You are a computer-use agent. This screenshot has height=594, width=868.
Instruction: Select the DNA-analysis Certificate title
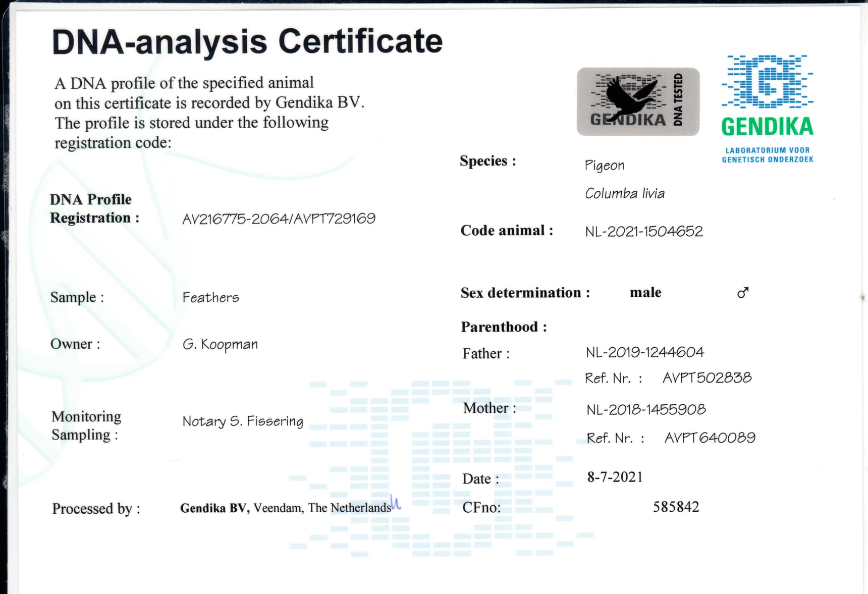pyautogui.click(x=247, y=41)
